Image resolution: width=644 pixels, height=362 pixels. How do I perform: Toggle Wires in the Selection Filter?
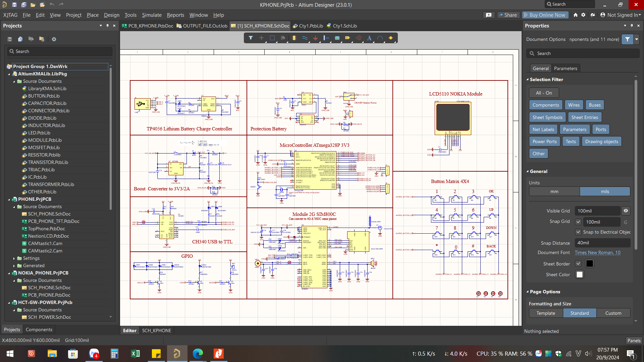coord(574,105)
